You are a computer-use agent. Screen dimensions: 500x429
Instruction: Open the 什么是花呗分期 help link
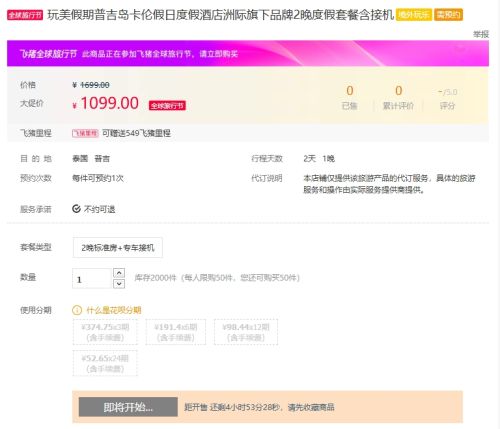click(114, 310)
